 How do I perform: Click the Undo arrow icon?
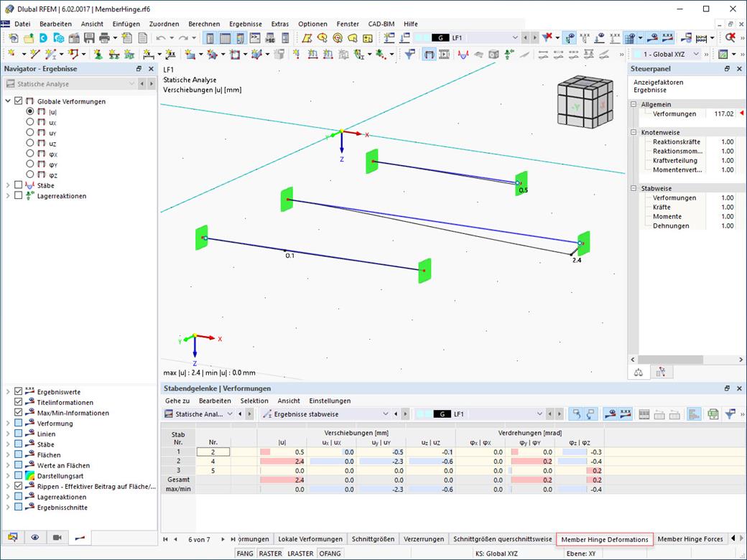tap(161, 37)
